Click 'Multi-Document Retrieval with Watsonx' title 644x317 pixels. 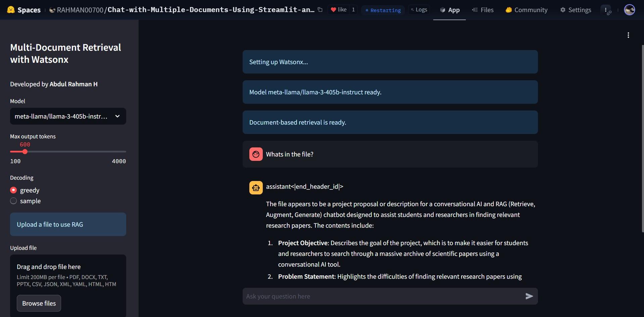(x=65, y=53)
